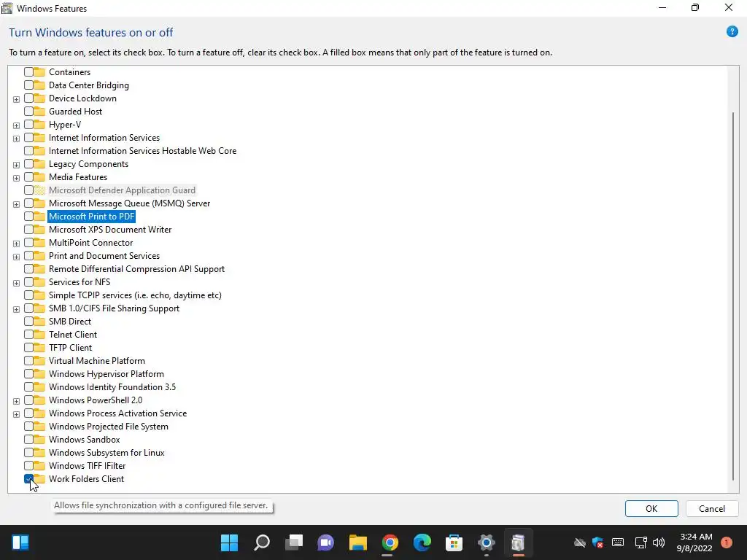Click the Telnet Client folder icon
747x560 pixels.
39,334
